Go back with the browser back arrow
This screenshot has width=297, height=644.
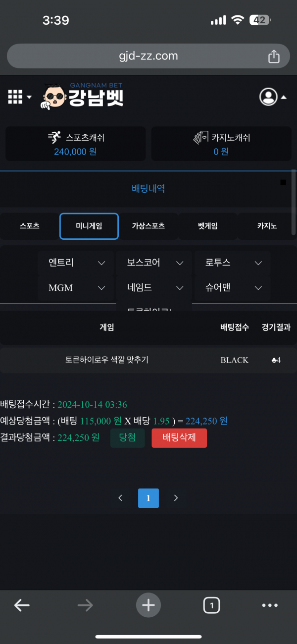(x=22, y=605)
